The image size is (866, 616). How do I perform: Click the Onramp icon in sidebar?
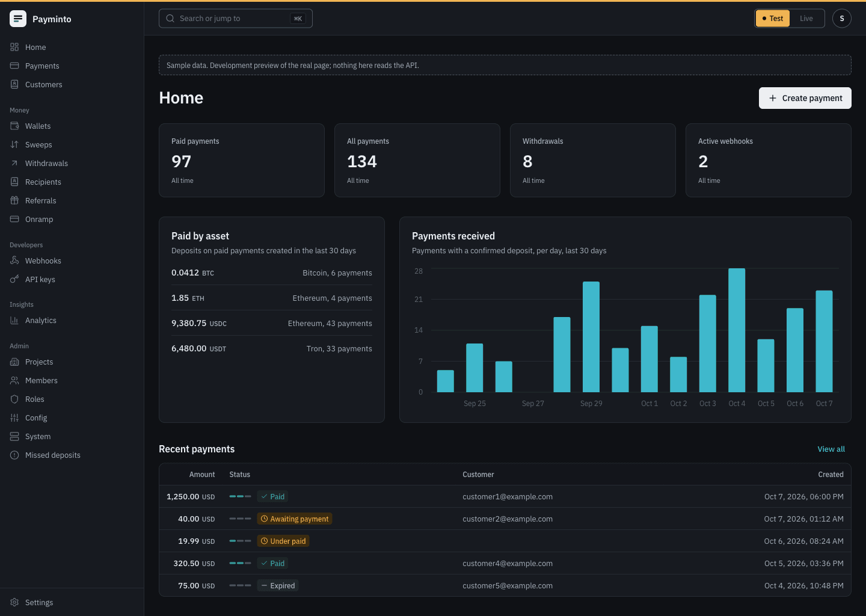(14, 219)
